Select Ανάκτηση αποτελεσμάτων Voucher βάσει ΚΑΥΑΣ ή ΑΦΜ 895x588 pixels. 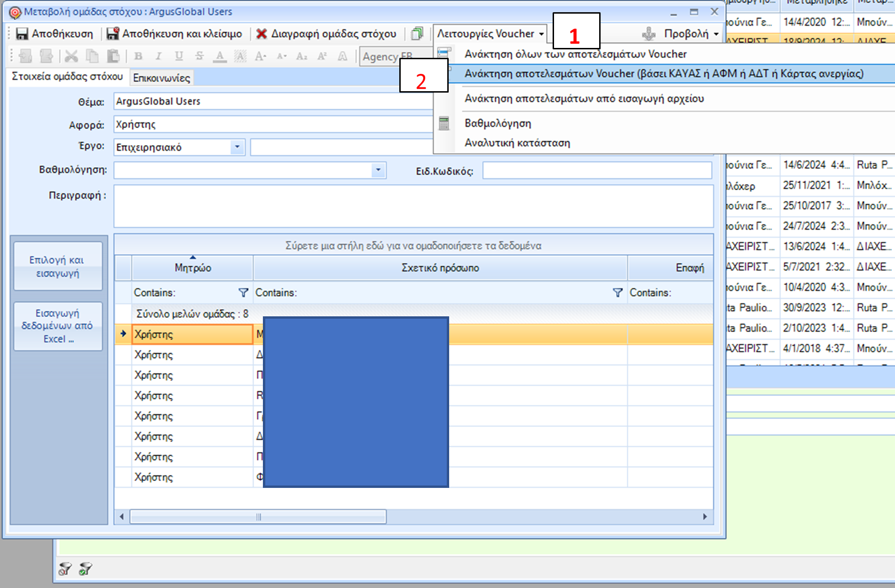(664, 74)
